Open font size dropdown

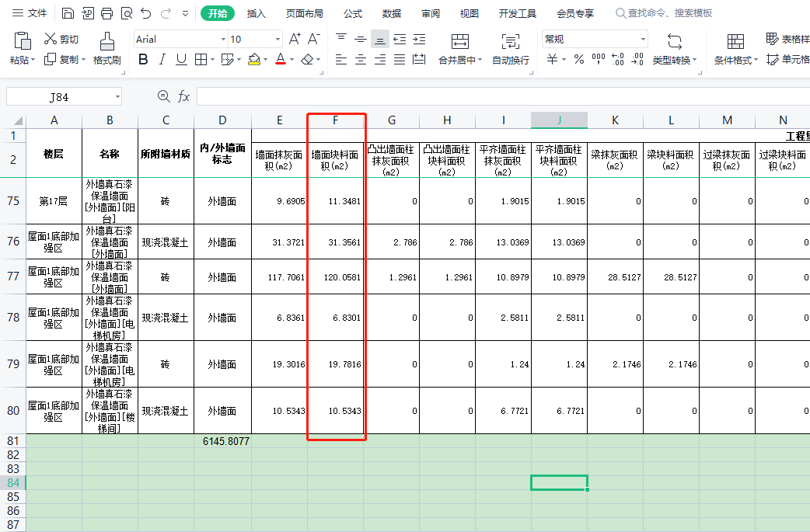click(x=278, y=39)
